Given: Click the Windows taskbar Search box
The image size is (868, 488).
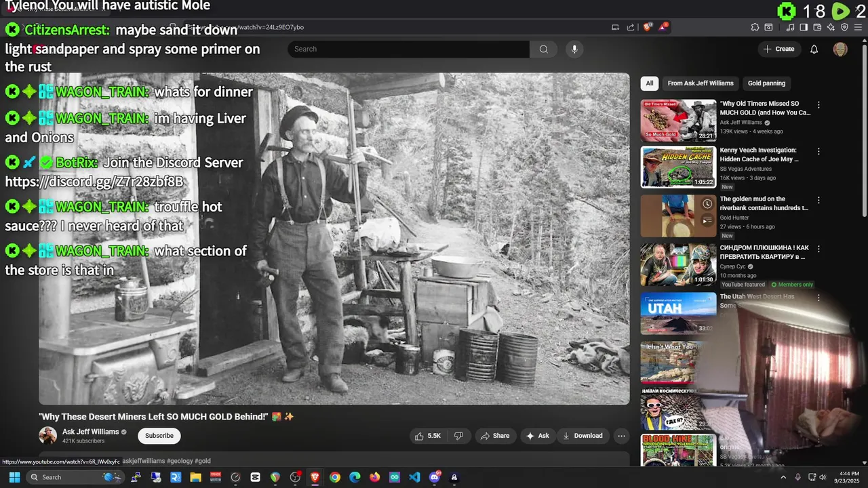Looking at the screenshot, I should pos(75,477).
